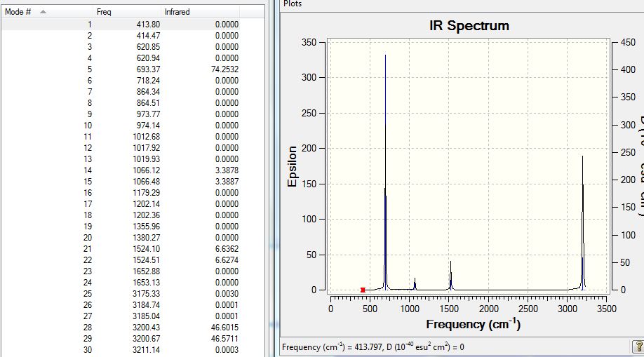Sort by the Infrared column header
This screenshot has width=644, height=357.
[x=201, y=12]
